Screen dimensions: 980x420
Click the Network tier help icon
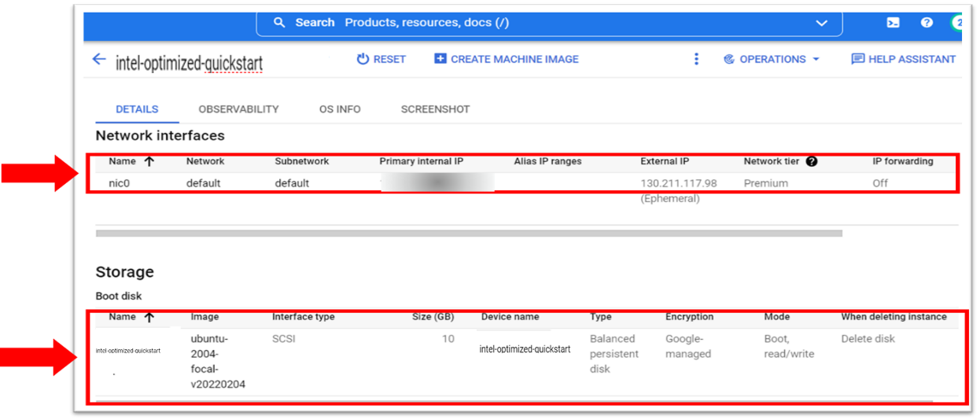[812, 161]
